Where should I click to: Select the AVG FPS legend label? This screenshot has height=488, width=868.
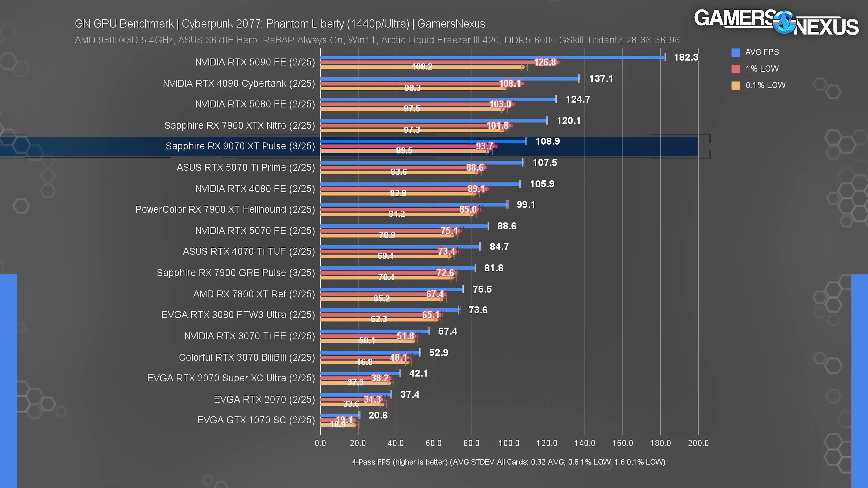[x=762, y=52]
